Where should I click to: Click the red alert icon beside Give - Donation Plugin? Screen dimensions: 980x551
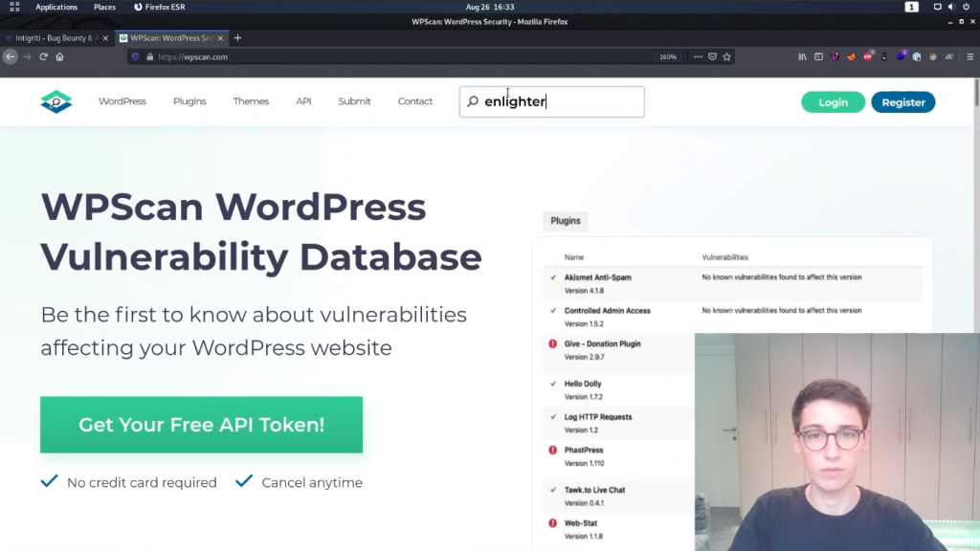[552, 343]
